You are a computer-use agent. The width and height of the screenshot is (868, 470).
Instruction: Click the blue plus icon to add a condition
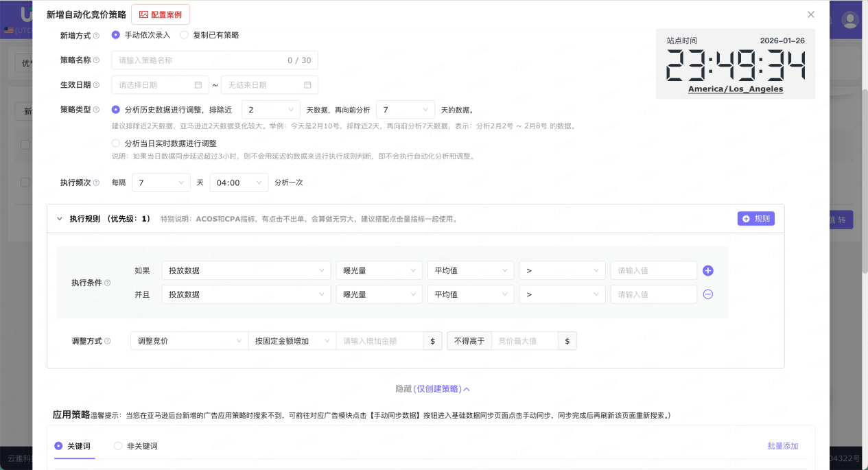coord(708,270)
